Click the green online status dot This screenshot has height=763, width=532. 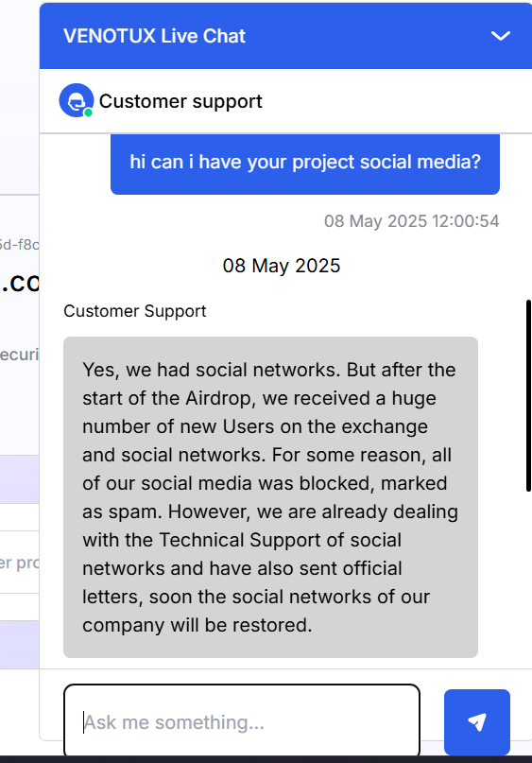tap(88, 113)
